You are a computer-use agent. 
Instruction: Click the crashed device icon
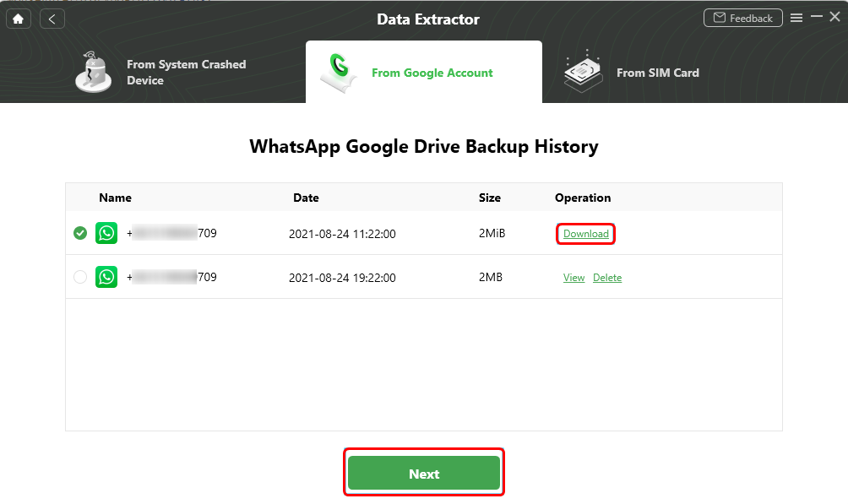point(93,73)
